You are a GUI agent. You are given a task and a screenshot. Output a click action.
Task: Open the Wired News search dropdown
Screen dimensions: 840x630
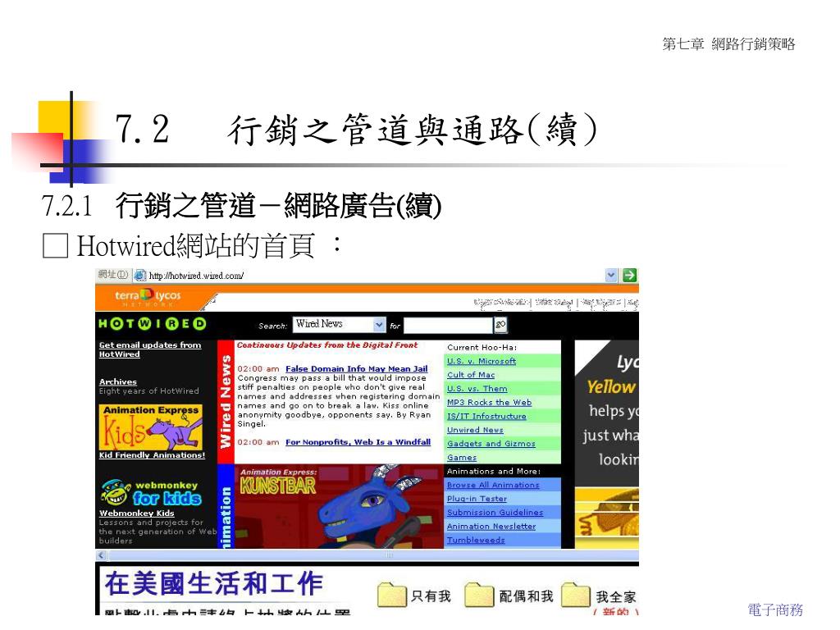(x=339, y=324)
